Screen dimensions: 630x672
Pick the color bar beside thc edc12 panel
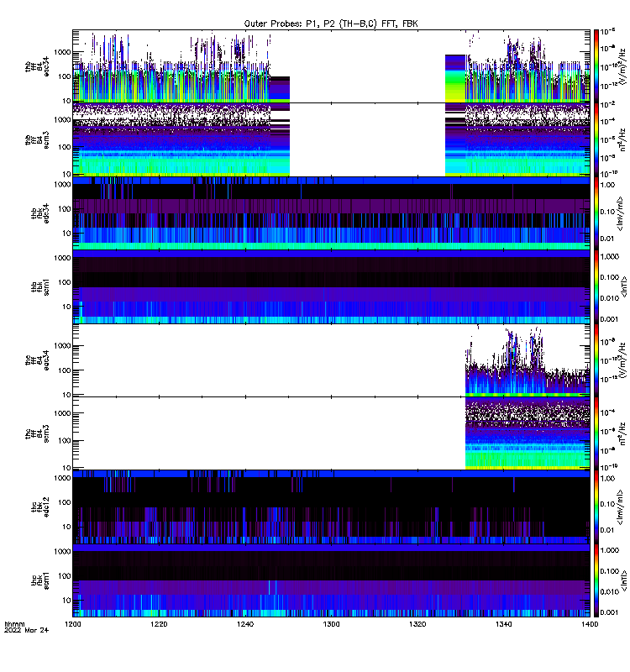click(596, 507)
